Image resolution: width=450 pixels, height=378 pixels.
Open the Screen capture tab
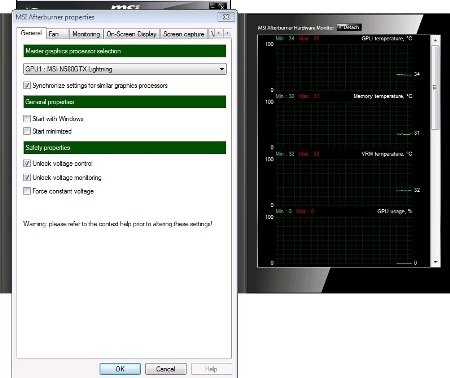click(184, 34)
